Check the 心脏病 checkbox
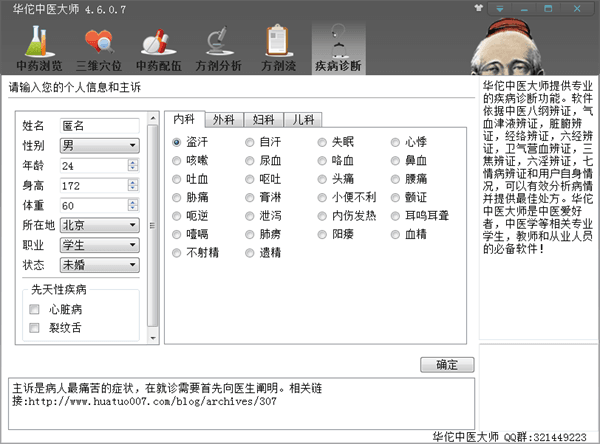The height and width of the screenshot is (444, 600). tap(35, 310)
